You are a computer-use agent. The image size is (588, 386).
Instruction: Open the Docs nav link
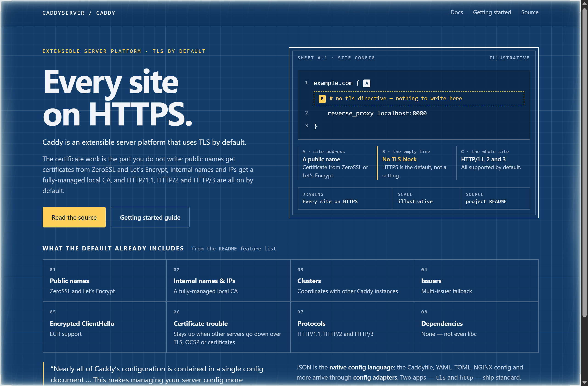[x=457, y=12]
